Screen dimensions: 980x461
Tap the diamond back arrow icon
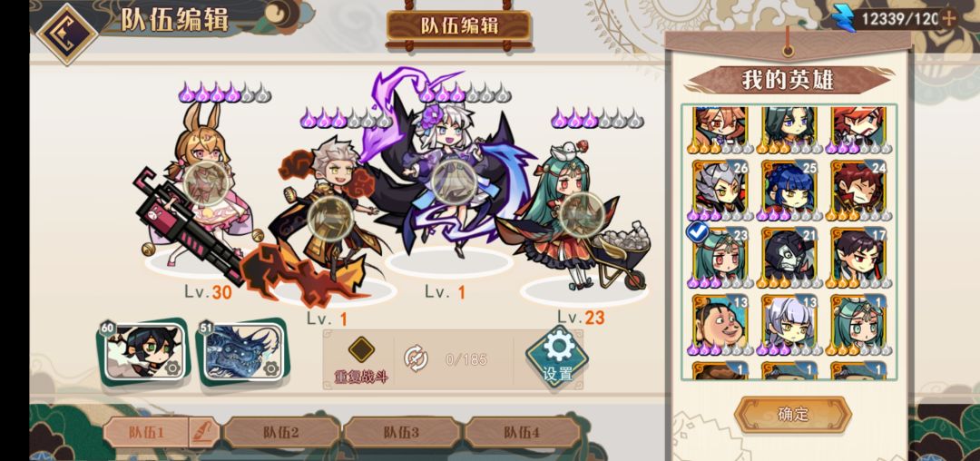pos(67,33)
